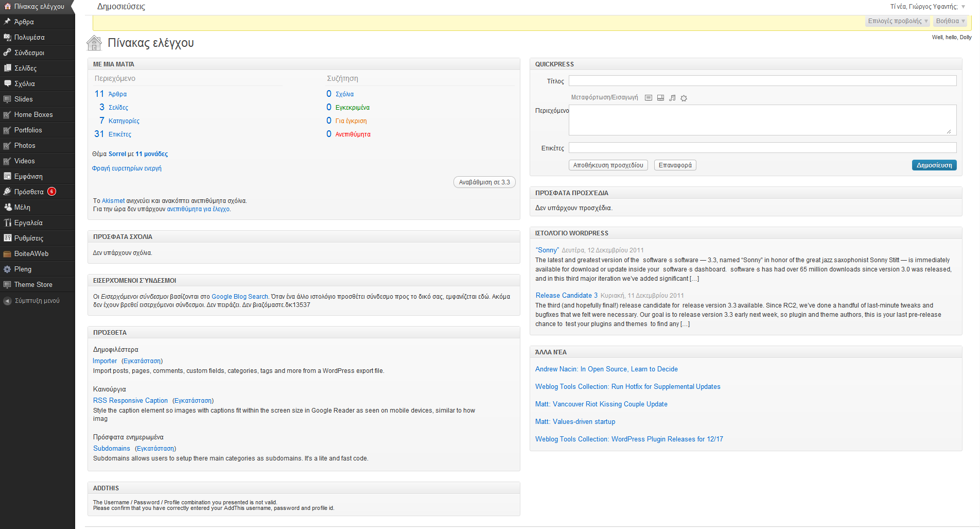Open Εμφάνιση in the sidebar menu
980x529 pixels.
28,176
